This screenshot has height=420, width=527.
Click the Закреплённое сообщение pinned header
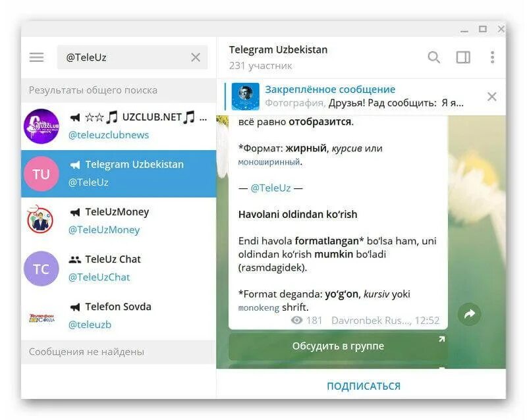pyautogui.click(x=330, y=90)
